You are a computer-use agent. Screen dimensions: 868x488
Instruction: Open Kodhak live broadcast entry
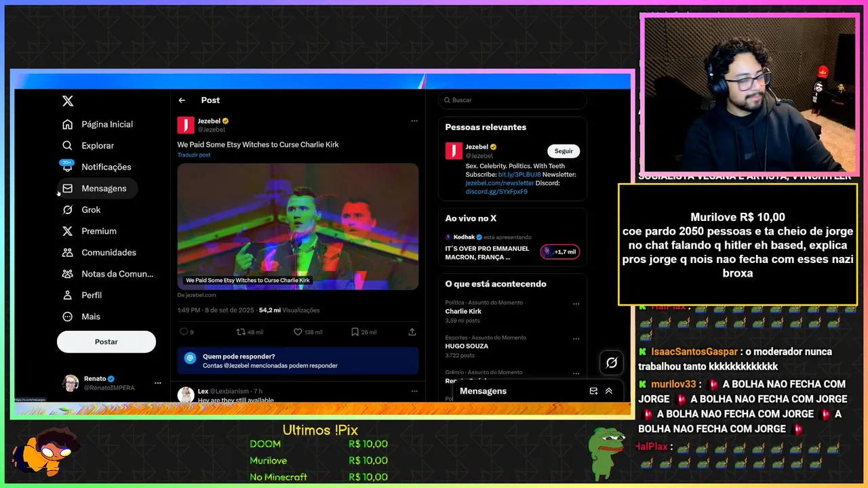[512, 247]
